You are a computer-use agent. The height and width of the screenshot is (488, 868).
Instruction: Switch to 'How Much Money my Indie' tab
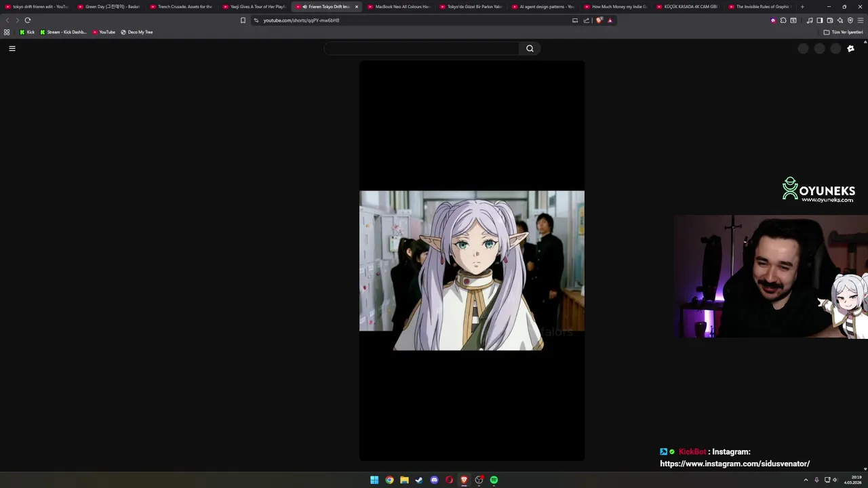[616, 7]
